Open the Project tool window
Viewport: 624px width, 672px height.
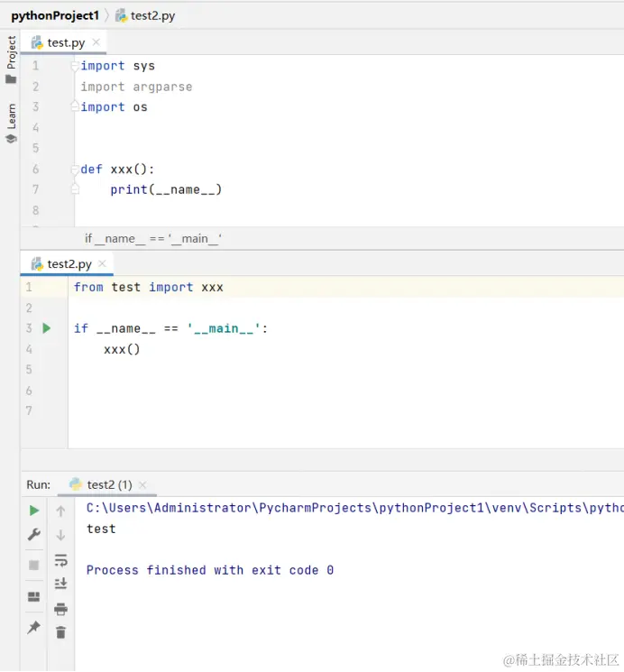pos(11,60)
